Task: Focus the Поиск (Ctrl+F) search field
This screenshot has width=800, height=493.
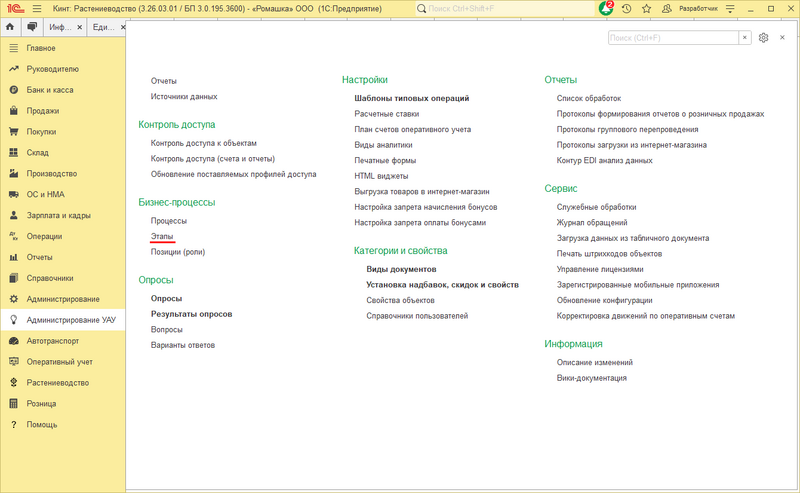Action: tap(673, 38)
